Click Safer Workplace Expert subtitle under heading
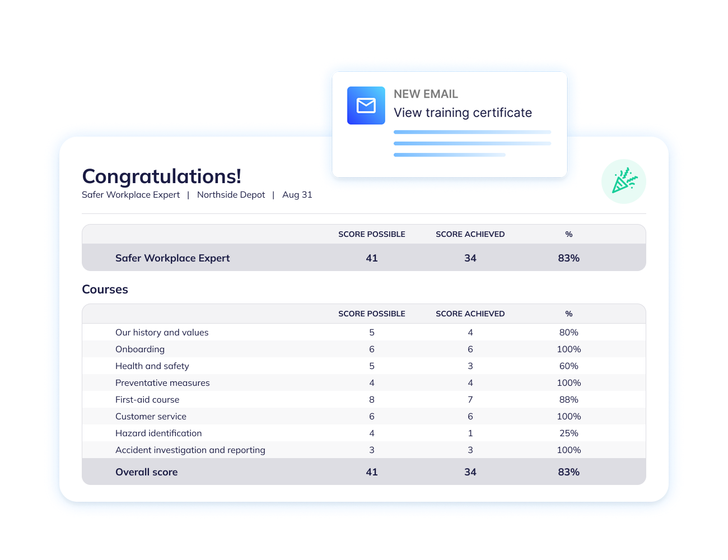 point(131,195)
